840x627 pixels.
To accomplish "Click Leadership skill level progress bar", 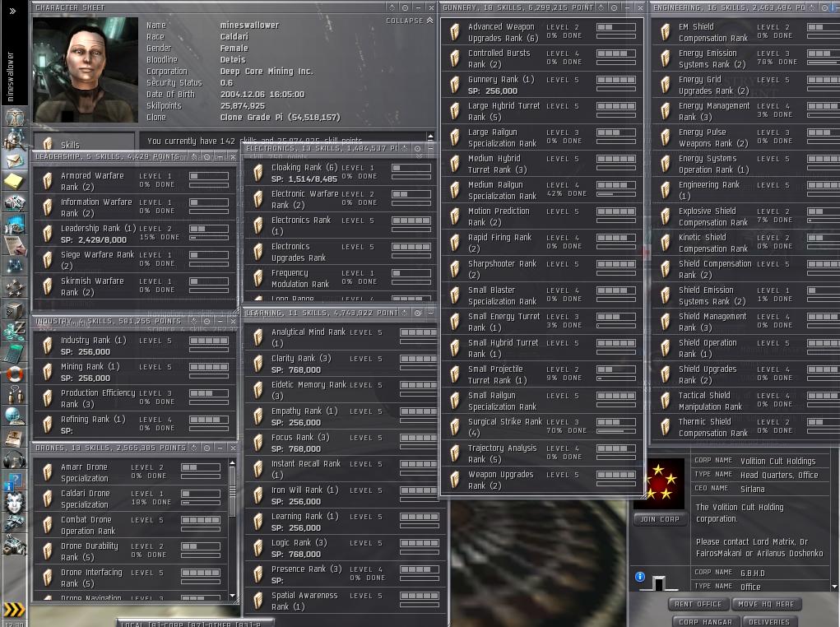I will [x=209, y=229].
